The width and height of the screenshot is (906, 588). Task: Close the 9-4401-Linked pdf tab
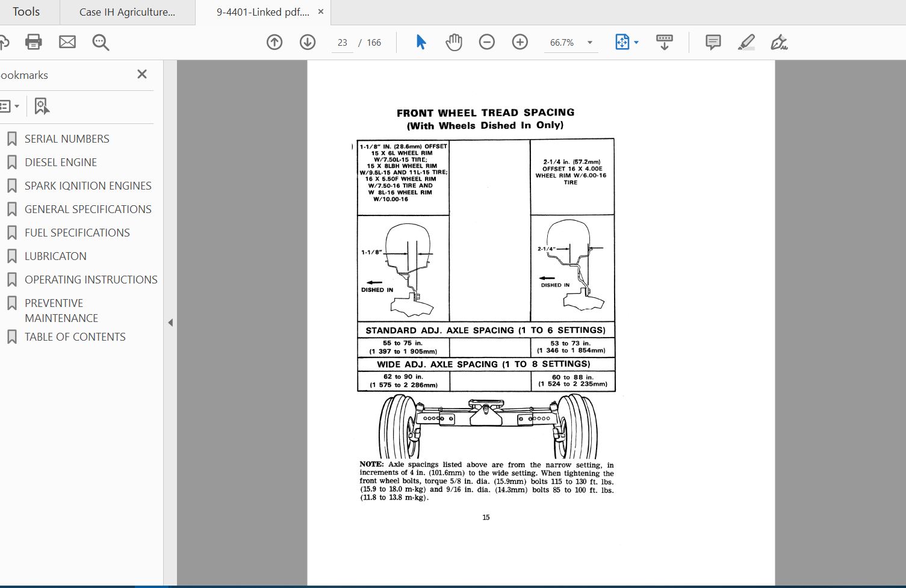pos(321,11)
